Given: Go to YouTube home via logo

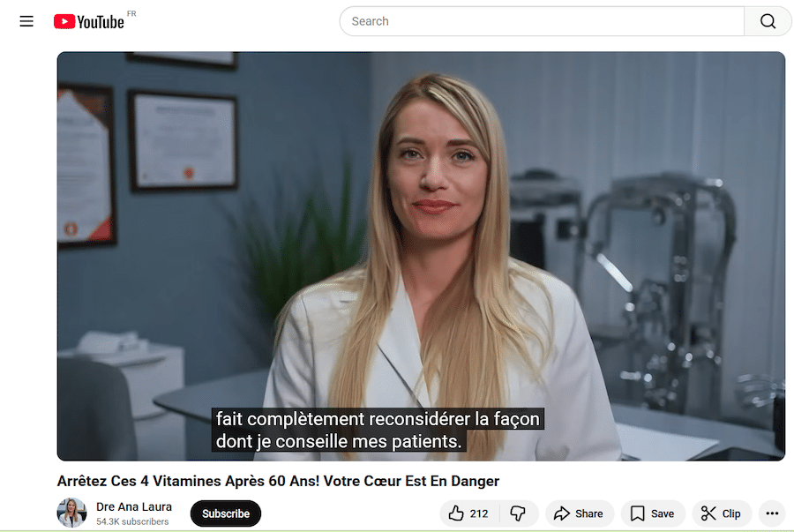Looking at the screenshot, I should pos(89,22).
